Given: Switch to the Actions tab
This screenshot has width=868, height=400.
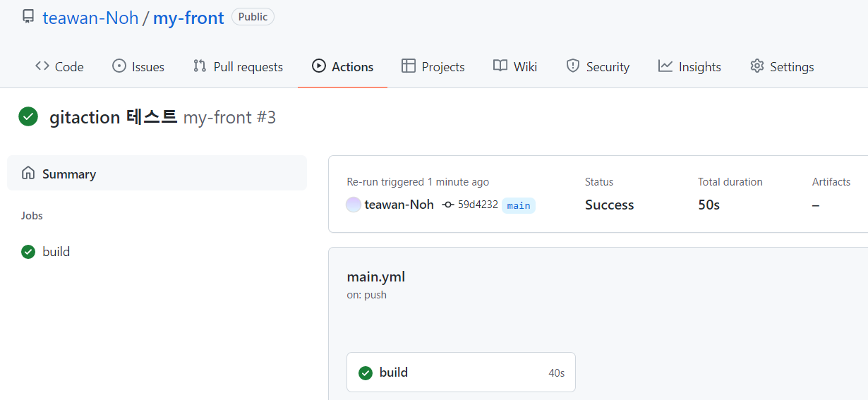Looking at the screenshot, I should pos(342,66).
